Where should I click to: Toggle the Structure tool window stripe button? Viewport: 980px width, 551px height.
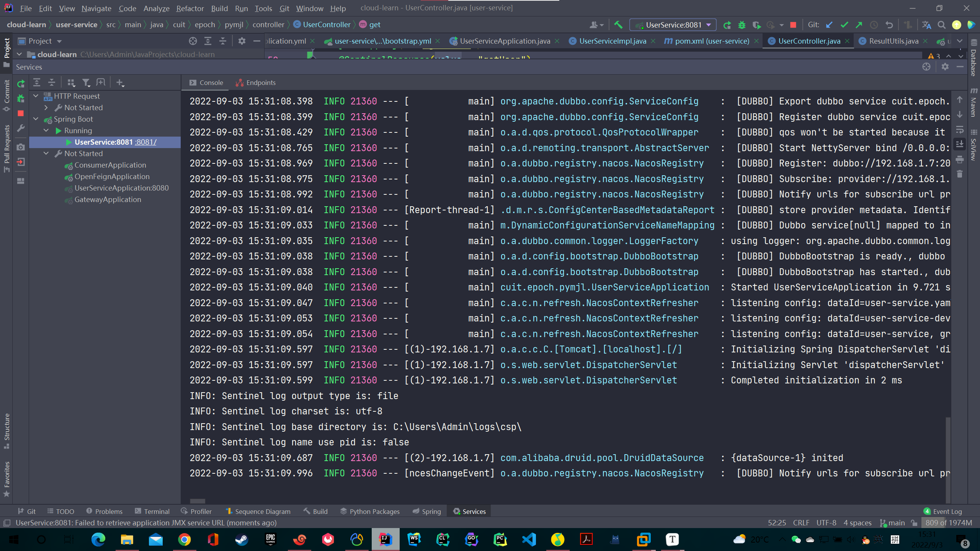pos(7,431)
